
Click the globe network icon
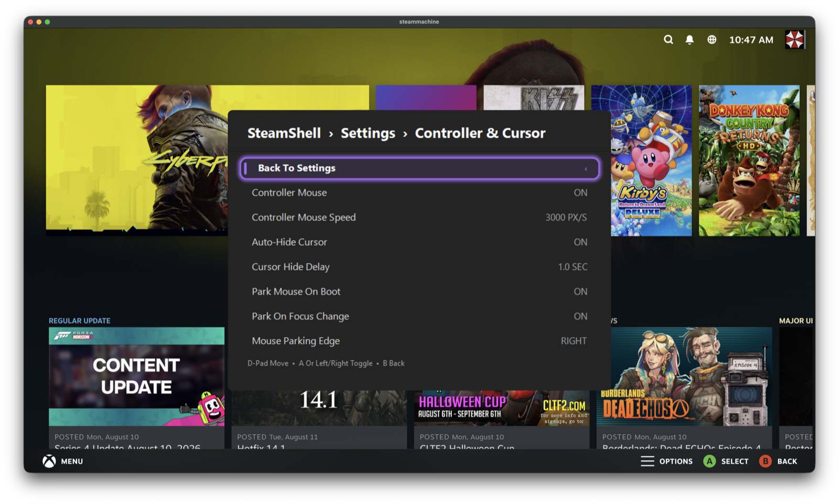(712, 40)
